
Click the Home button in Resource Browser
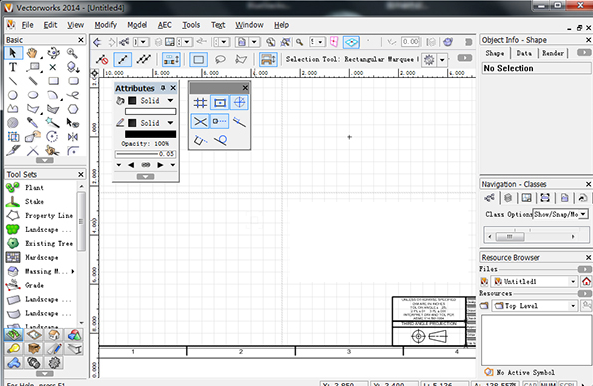pyautogui.click(x=586, y=282)
